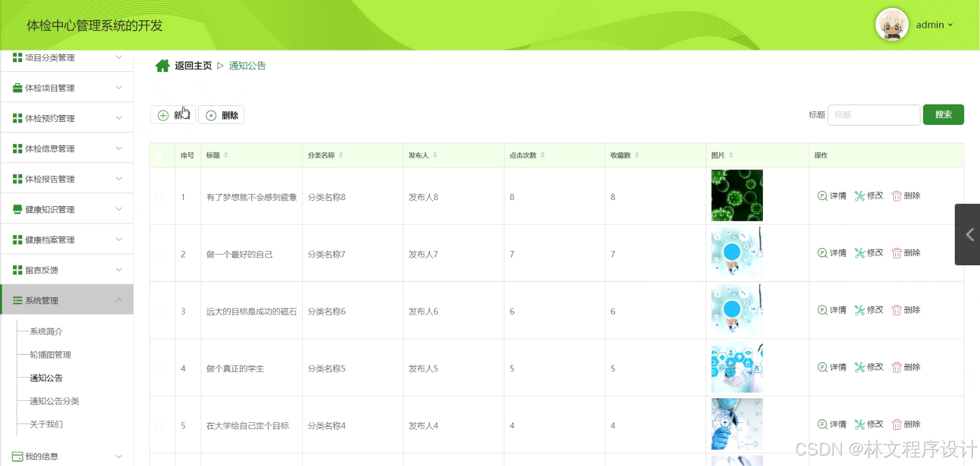The image size is (980, 466).
Task: Click the thumbnail in row 做个真正的学生
Action: click(737, 368)
